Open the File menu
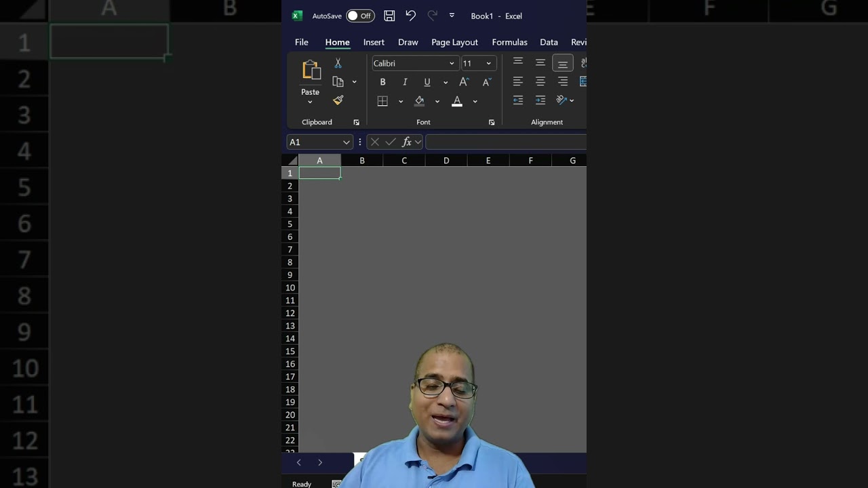Viewport: 868px width, 488px height. coord(302,42)
